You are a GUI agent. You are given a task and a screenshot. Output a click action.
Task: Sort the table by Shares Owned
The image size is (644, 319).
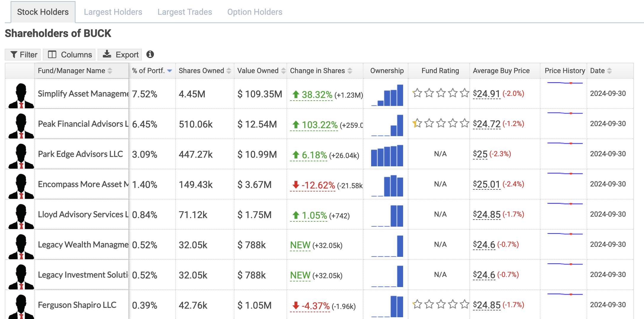pyautogui.click(x=228, y=71)
